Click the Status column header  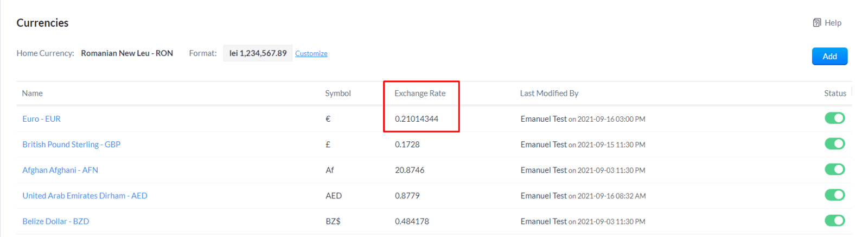coord(835,93)
